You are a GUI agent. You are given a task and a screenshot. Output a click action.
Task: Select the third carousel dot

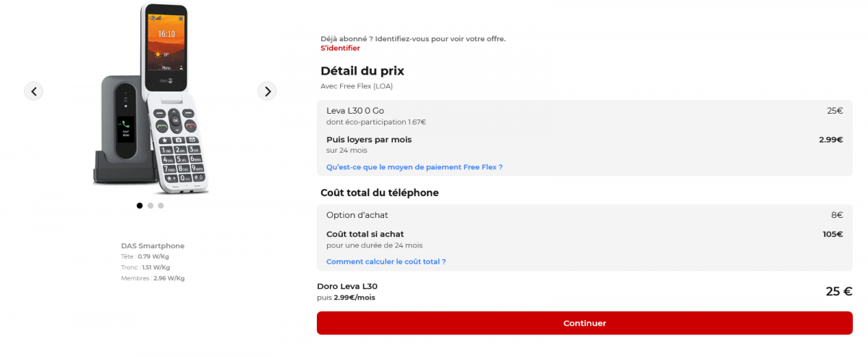[x=161, y=206]
